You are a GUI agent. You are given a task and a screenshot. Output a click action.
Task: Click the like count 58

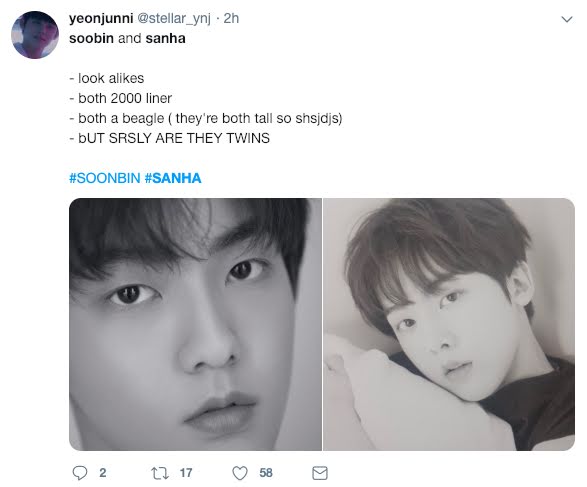266,473
